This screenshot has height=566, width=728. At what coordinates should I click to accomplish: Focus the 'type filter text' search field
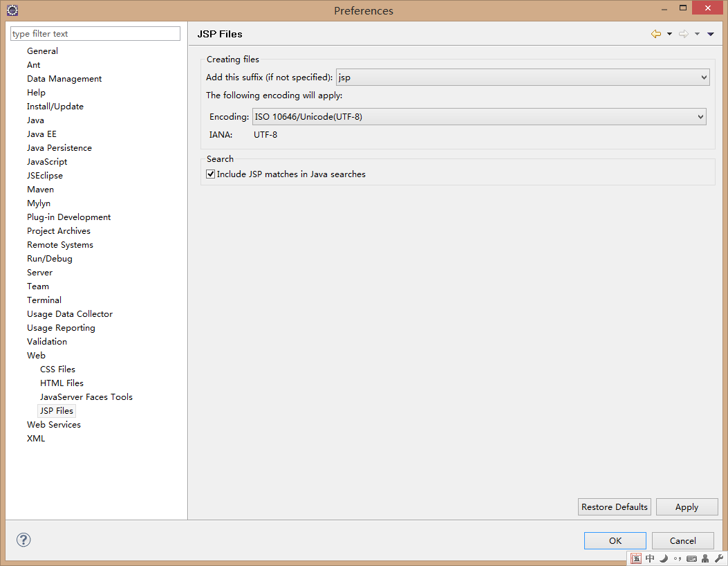tap(95, 34)
